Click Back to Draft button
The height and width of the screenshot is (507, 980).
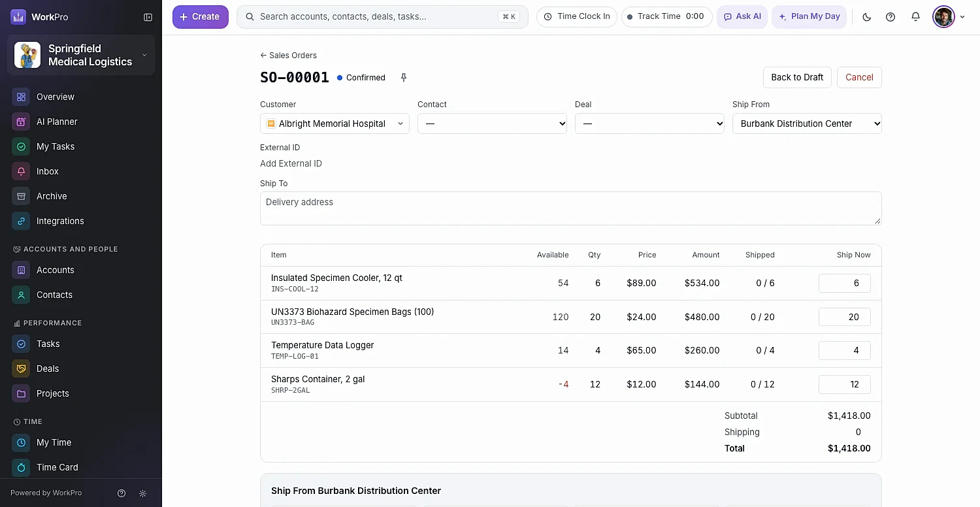click(797, 77)
